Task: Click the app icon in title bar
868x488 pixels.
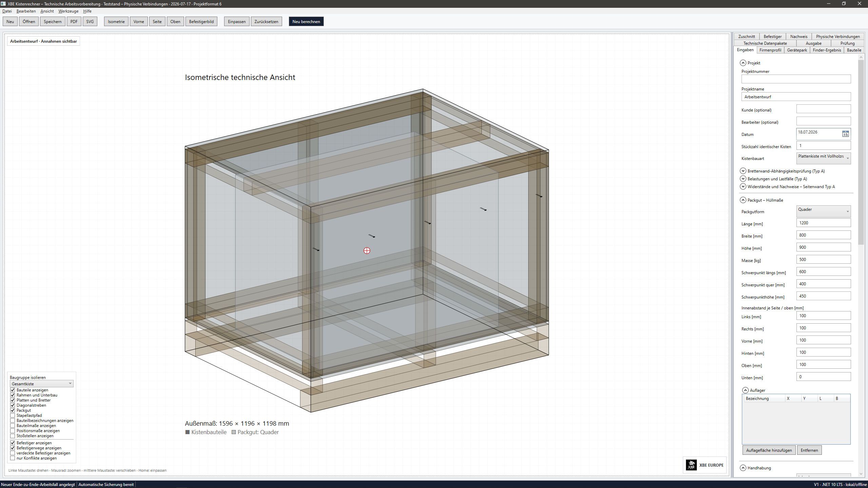Action: [3, 4]
